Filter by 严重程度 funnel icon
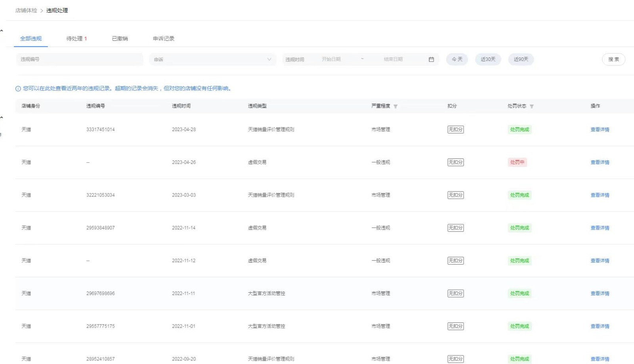The width and height of the screenshot is (634, 364). pyautogui.click(x=395, y=106)
